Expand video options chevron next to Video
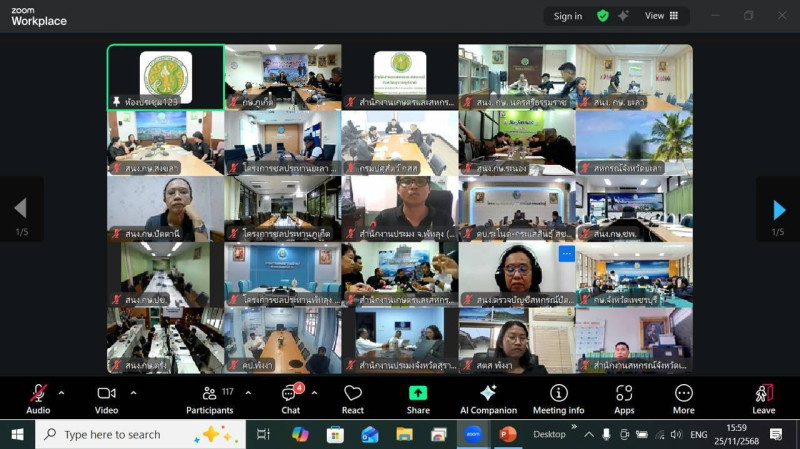The width and height of the screenshot is (800, 449). tap(133, 393)
